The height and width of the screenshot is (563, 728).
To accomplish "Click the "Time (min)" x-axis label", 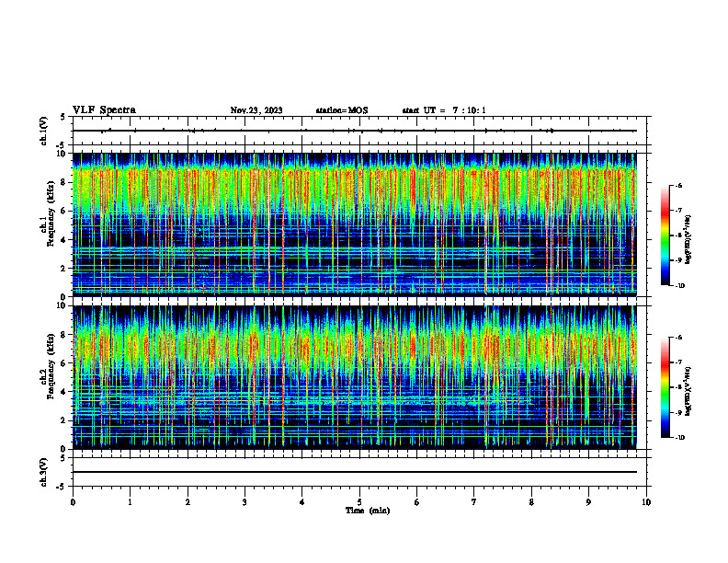I will click(x=368, y=511).
